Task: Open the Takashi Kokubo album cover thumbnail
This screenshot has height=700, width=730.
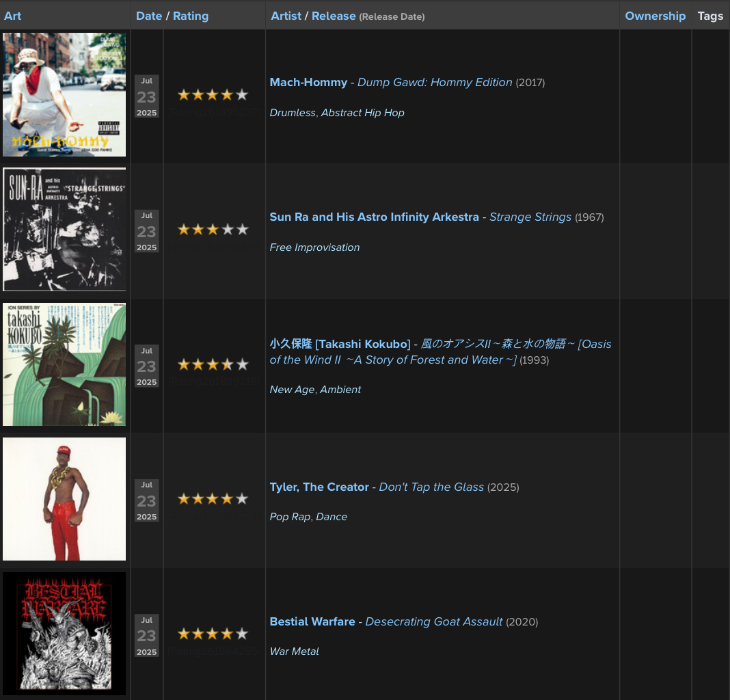Action: point(64,364)
